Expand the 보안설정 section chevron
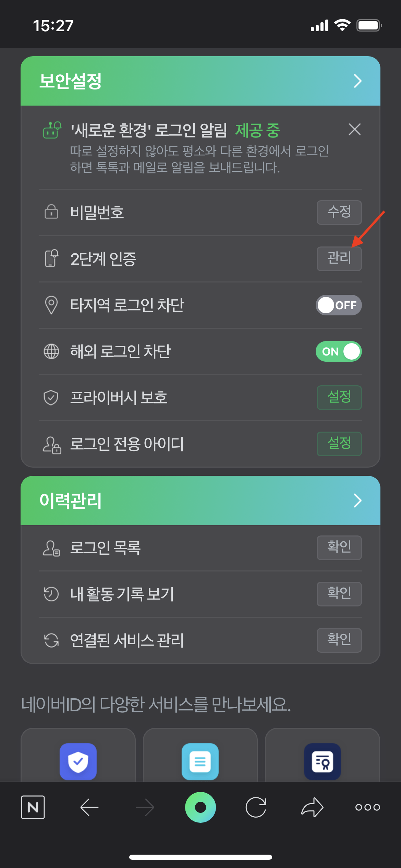Viewport: 401px width, 868px height. coord(357,81)
